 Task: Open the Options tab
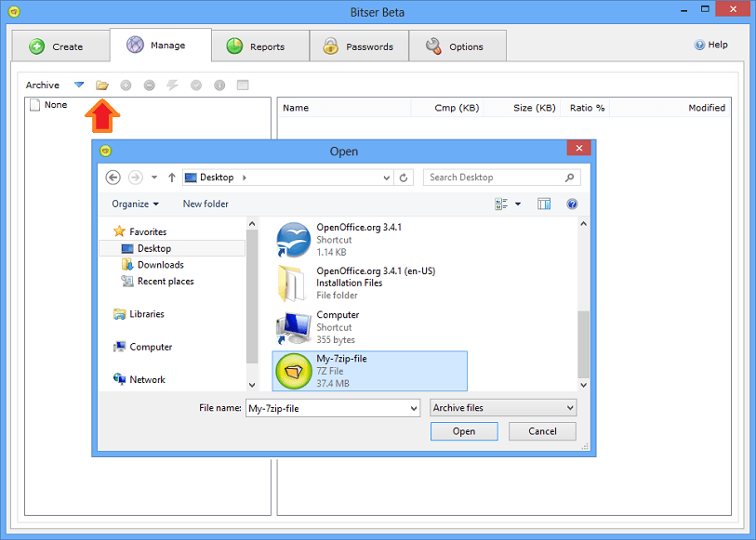coord(458,46)
